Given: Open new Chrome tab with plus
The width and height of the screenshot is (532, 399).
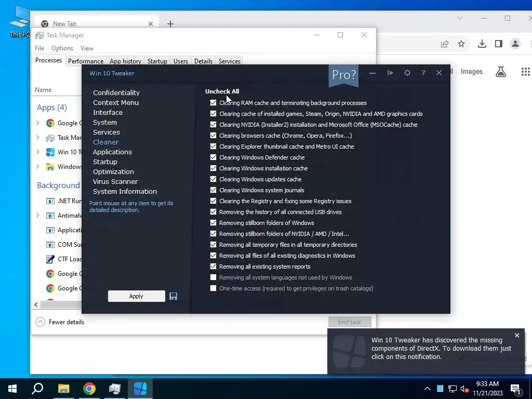Looking at the screenshot, I should coord(170,24).
